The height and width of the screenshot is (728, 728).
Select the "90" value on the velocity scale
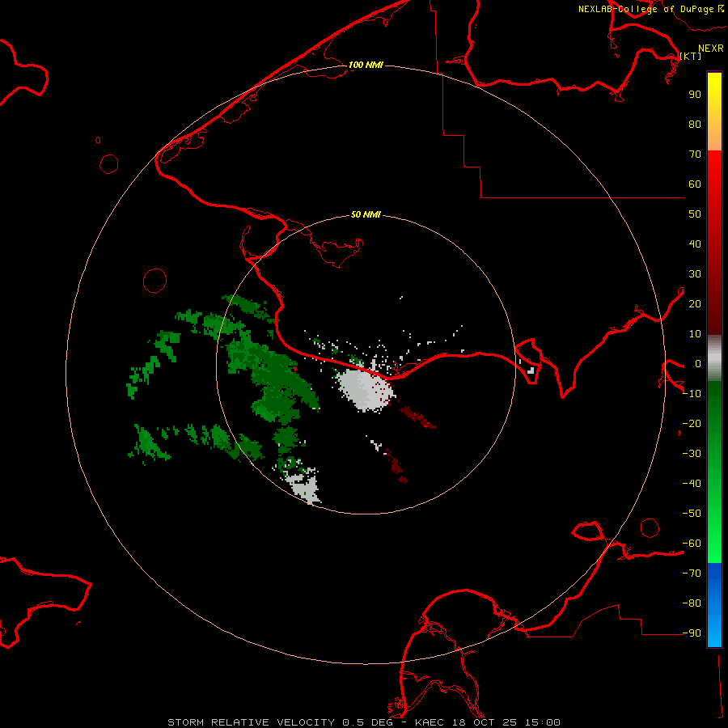(695, 95)
